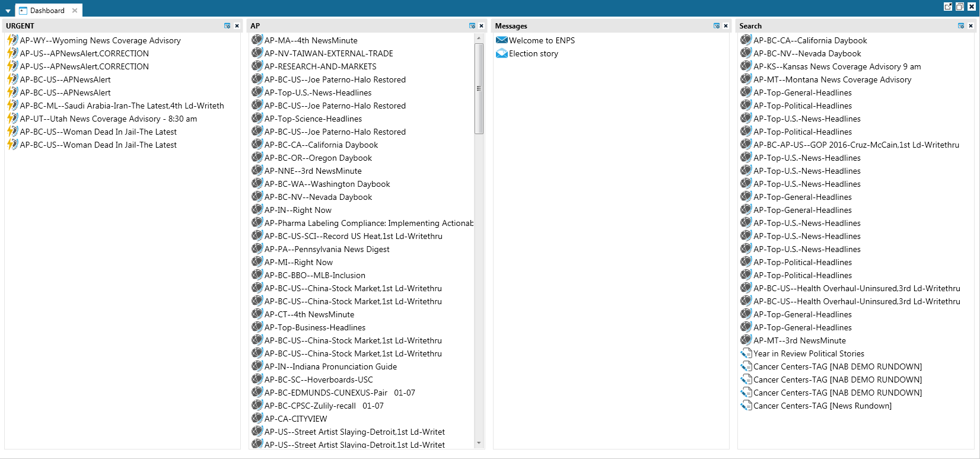Select AP-BC-NV--Nevada Daybook in Search panel
980x459 pixels.
pos(807,53)
